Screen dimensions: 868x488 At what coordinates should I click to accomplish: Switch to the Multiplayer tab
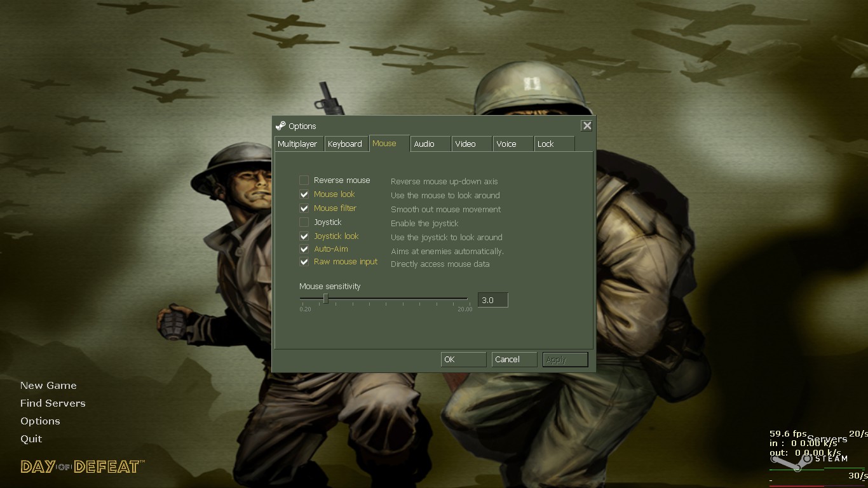pyautogui.click(x=299, y=144)
